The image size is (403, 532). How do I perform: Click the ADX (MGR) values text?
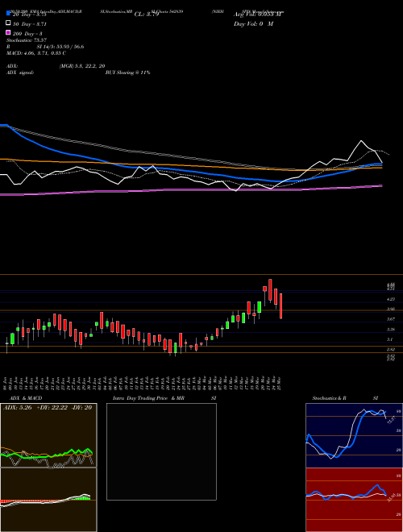(x=82, y=66)
